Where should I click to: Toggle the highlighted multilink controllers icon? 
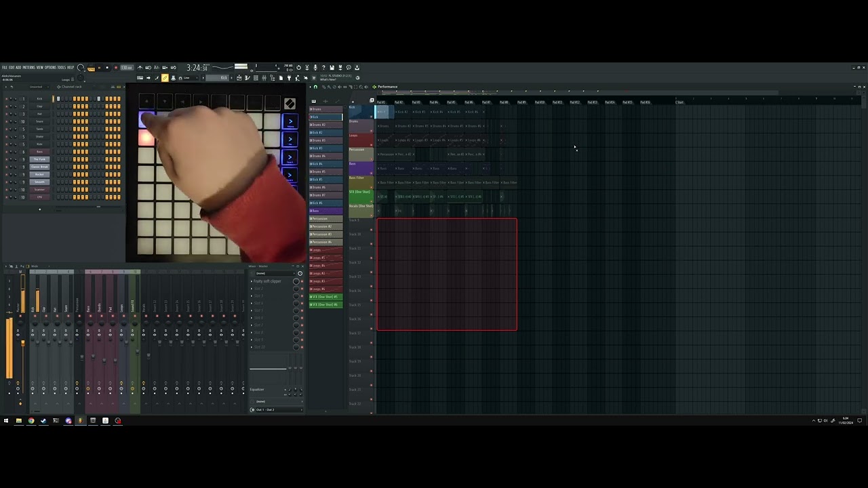coord(165,77)
